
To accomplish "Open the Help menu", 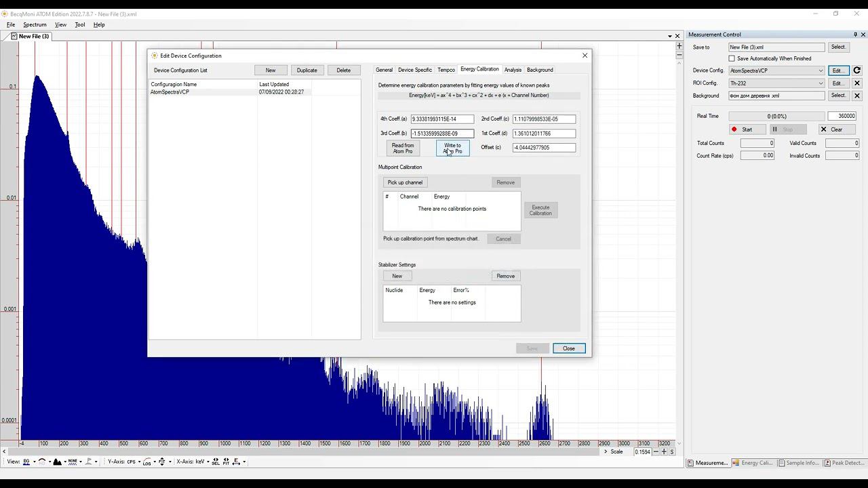I will click(99, 24).
